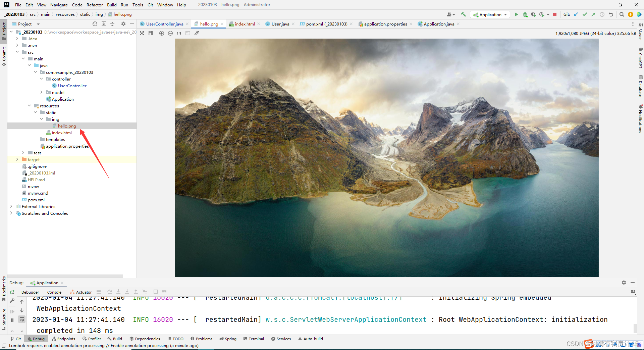Fit image zoom to window
This screenshot has height=350, width=644.
point(188,33)
